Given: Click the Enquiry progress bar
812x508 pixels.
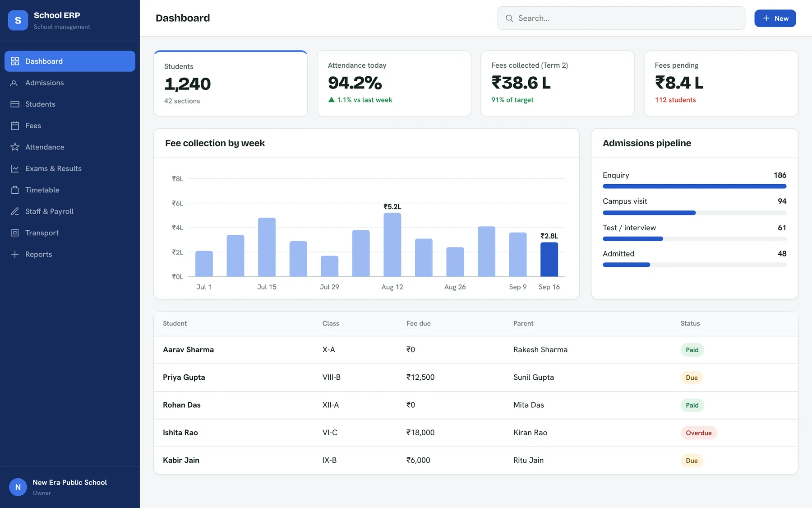Looking at the screenshot, I should (694, 186).
